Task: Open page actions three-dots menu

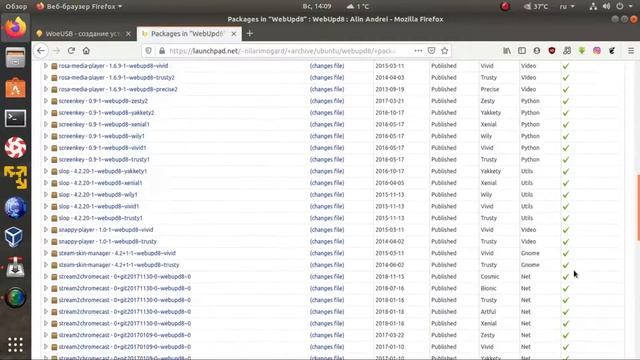Action: (418, 51)
